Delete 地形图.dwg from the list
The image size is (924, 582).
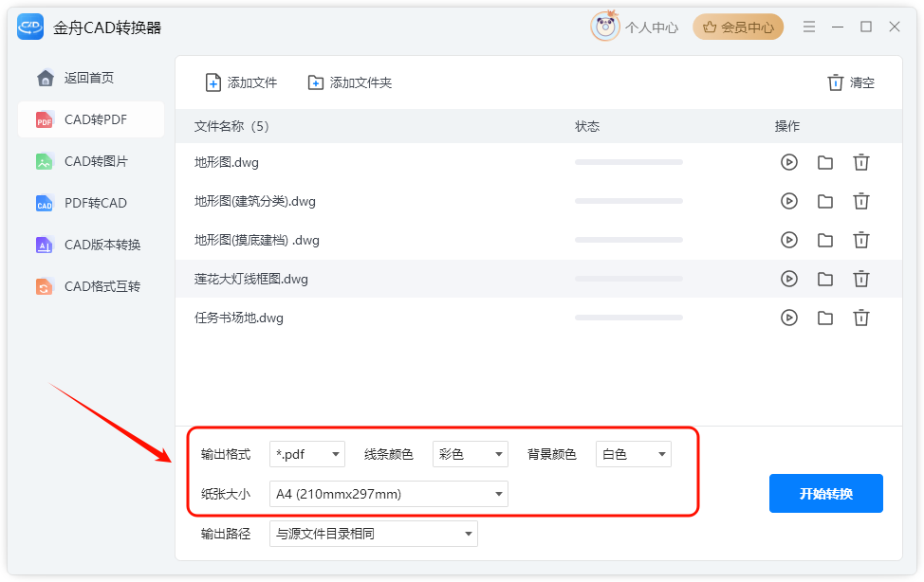point(861,162)
